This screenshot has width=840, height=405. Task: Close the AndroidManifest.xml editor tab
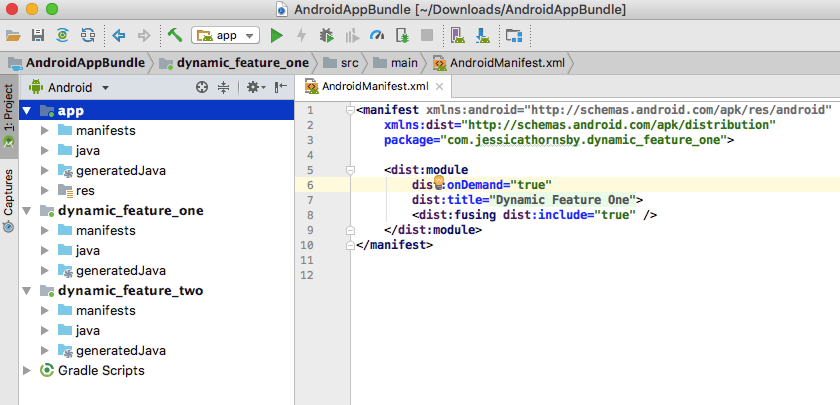click(x=439, y=87)
